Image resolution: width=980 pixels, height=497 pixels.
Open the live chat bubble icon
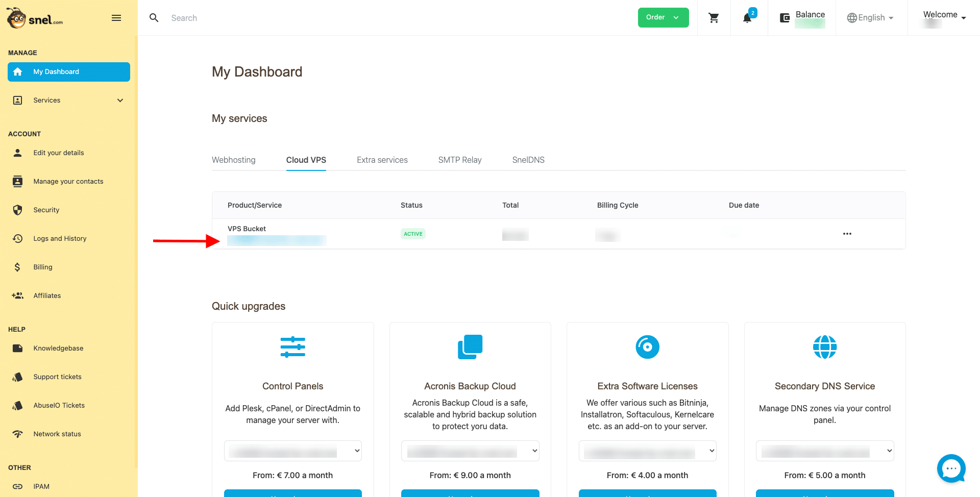point(951,468)
